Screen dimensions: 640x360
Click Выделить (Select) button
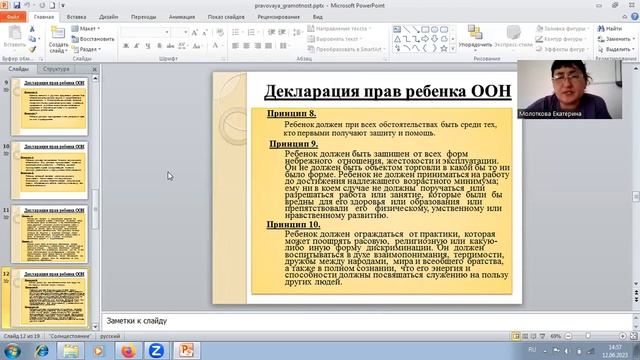click(x=616, y=49)
